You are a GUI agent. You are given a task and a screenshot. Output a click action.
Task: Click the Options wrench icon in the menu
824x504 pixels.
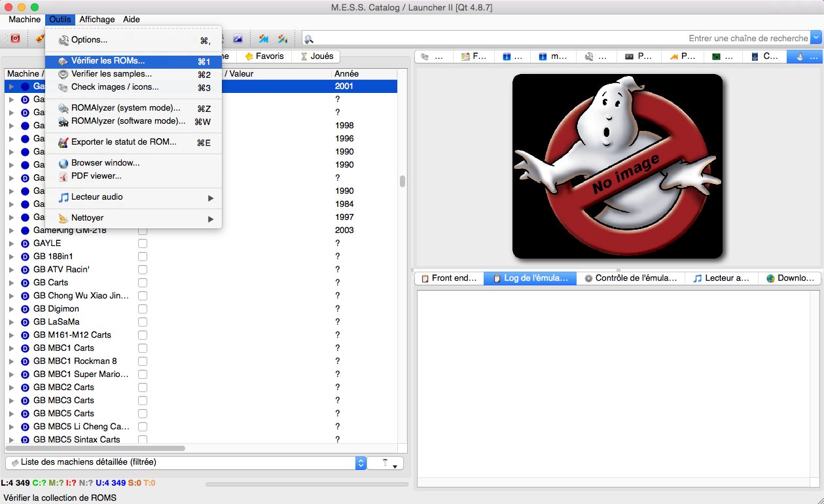point(63,40)
